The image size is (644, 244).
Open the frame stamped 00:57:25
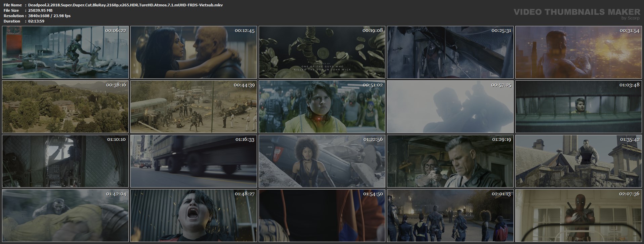tap(450, 107)
